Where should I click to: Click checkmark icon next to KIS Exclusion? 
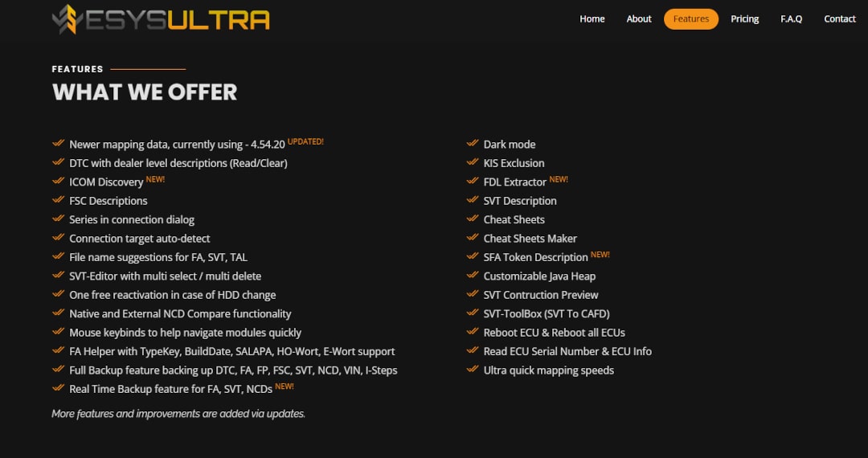473,162
